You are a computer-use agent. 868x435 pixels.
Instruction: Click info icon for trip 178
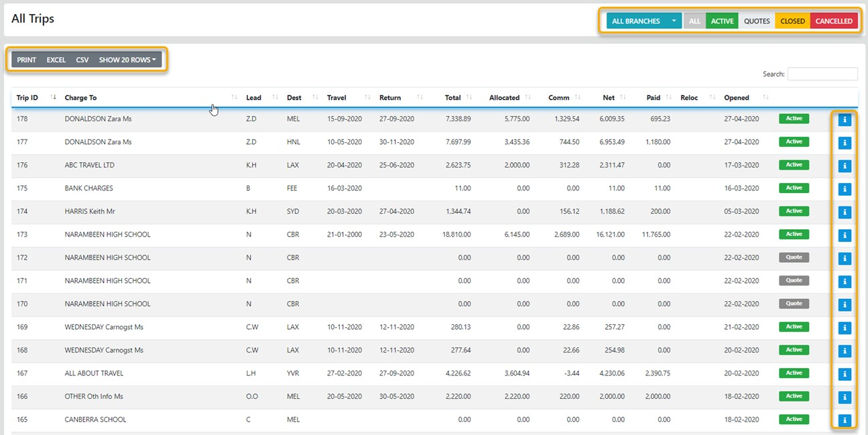[x=845, y=120]
